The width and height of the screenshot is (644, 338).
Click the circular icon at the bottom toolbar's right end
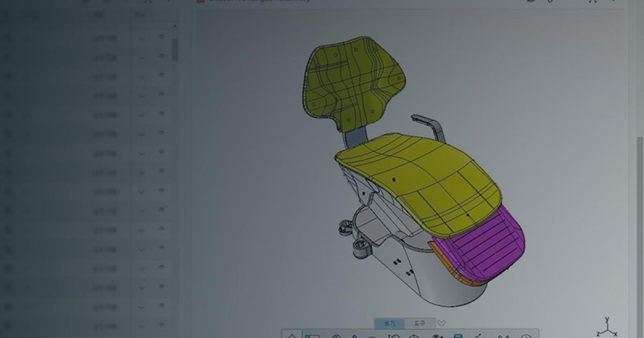tap(526, 336)
